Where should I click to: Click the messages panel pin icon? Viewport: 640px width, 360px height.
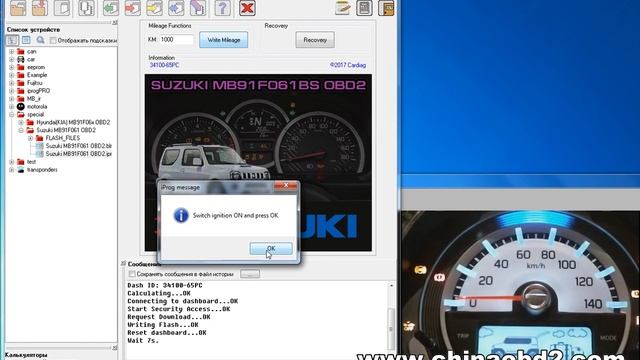(x=123, y=264)
